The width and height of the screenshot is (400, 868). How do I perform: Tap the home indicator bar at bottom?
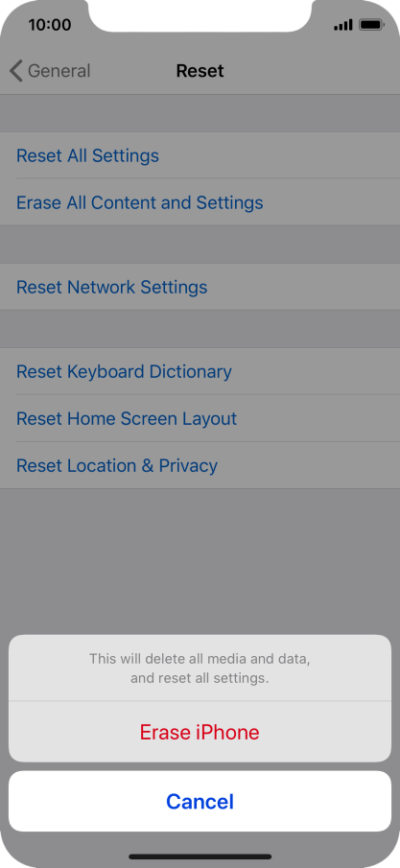pyautogui.click(x=200, y=856)
